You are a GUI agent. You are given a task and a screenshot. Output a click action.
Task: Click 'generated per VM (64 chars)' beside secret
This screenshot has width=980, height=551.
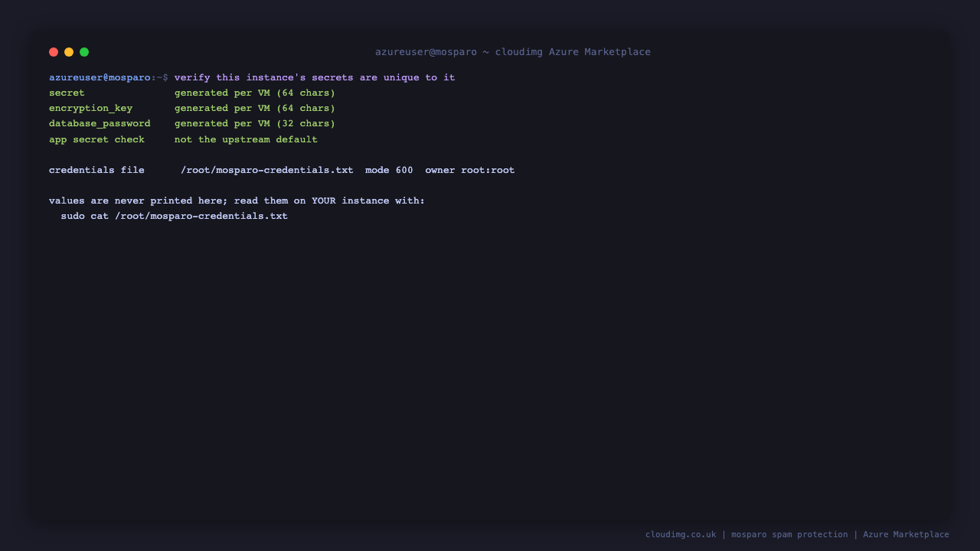[255, 93]
